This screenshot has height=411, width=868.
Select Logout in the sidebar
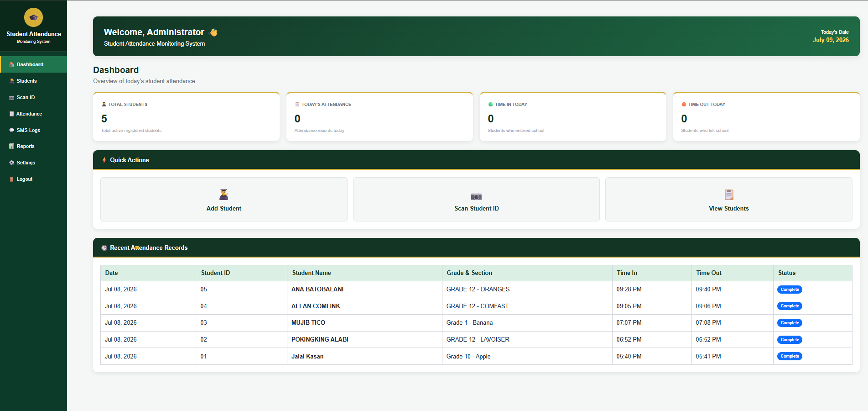click(33, 179)
